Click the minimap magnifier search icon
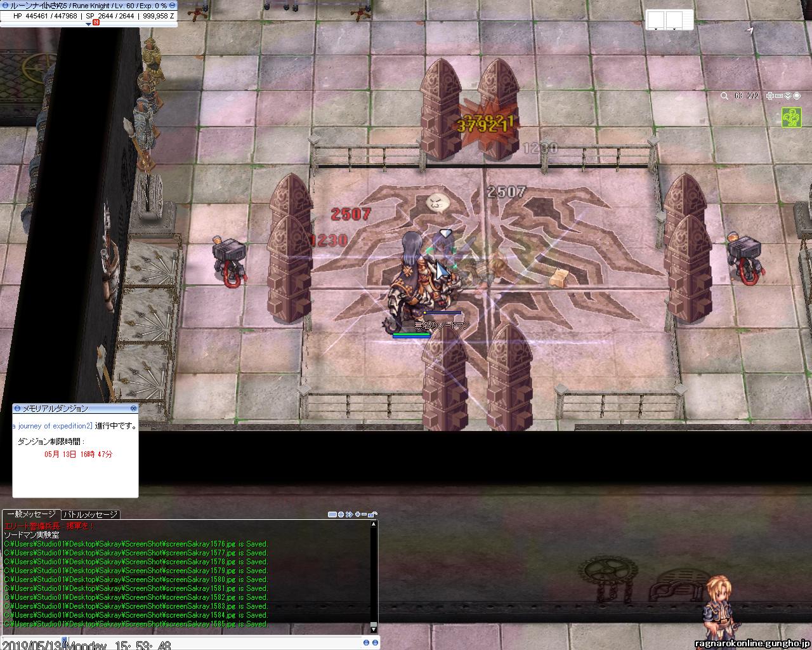 point(724,96)
